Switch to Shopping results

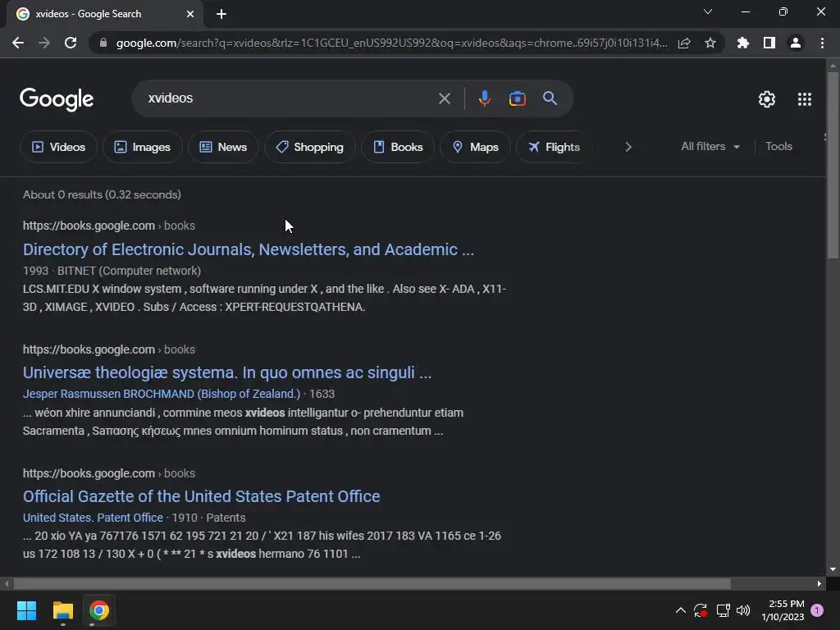[x=309, y=147]
